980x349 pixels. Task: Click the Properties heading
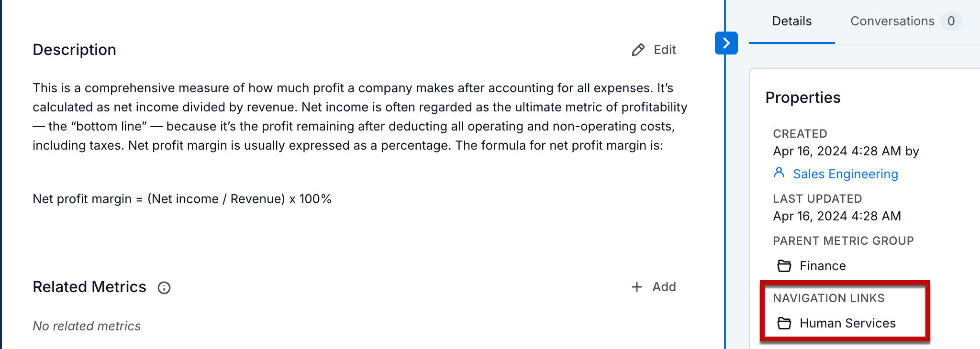[802, 98]
